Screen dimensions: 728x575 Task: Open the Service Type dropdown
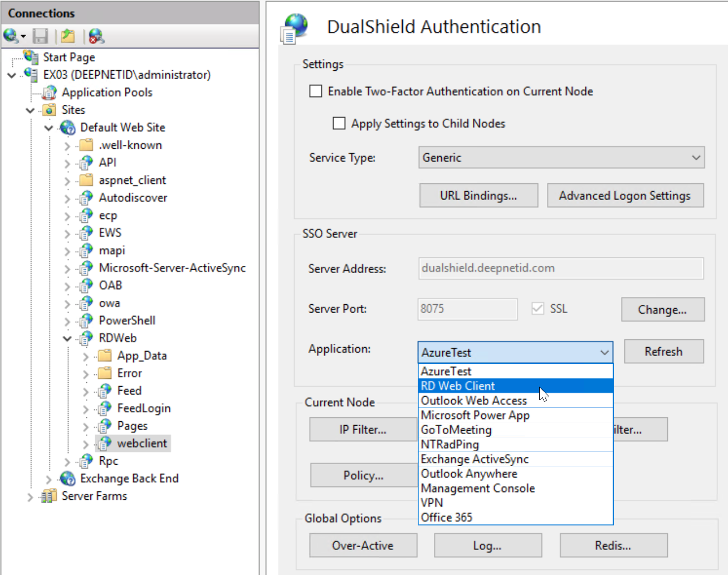(561, 158)
